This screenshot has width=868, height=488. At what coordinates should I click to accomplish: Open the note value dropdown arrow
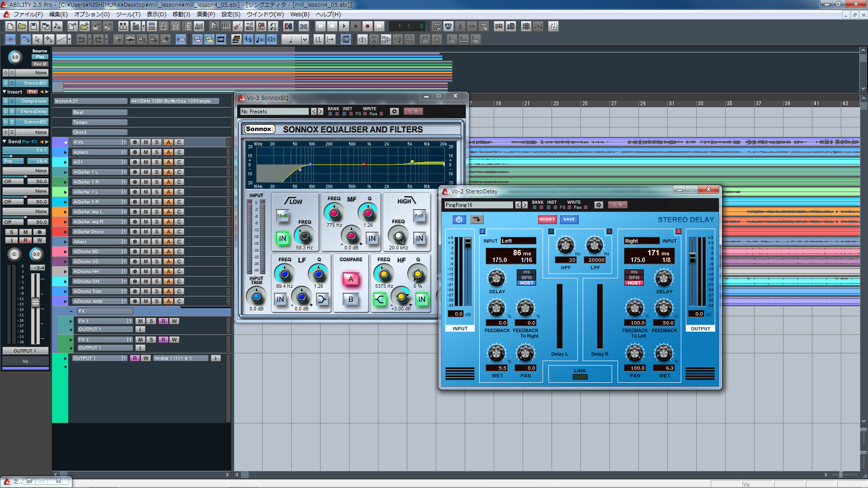304,39
